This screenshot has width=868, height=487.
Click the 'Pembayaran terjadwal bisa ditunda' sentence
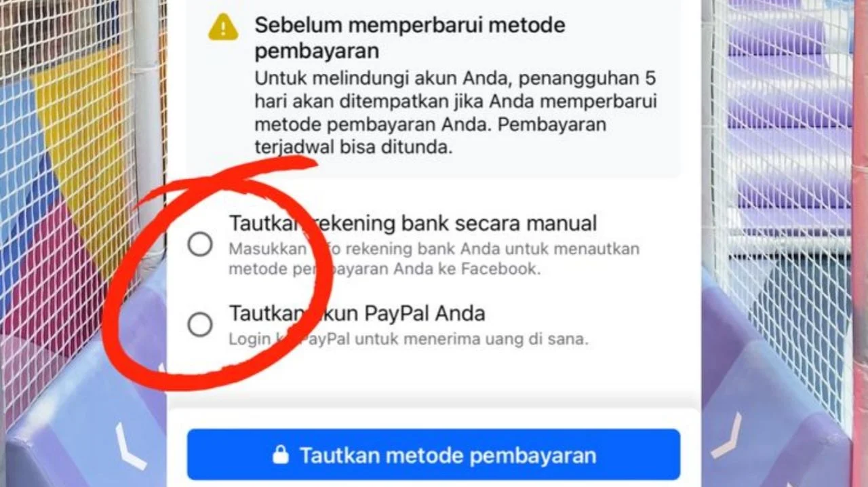pos(430,136)
